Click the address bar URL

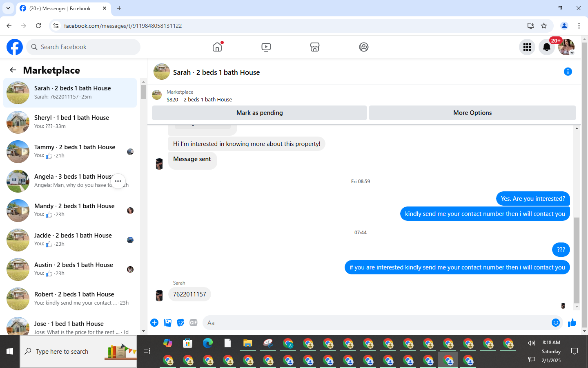(x=123, y=26)
